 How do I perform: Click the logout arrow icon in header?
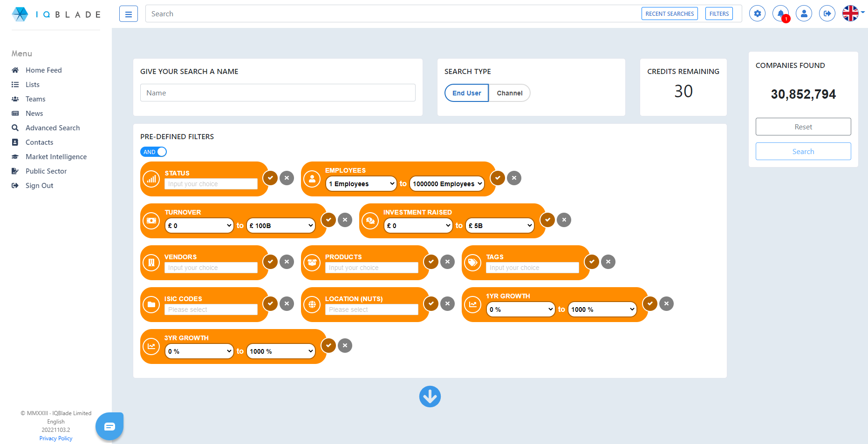coord(827,13)
